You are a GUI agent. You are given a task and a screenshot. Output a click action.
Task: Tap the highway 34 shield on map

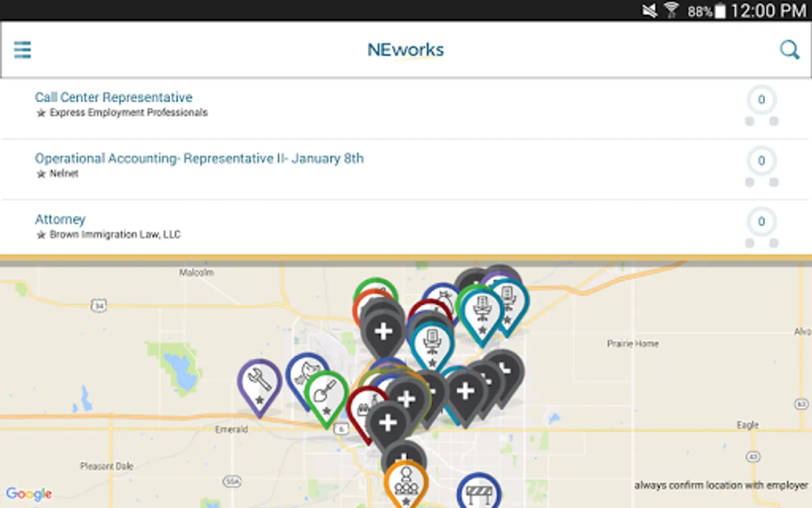point(99,306)
